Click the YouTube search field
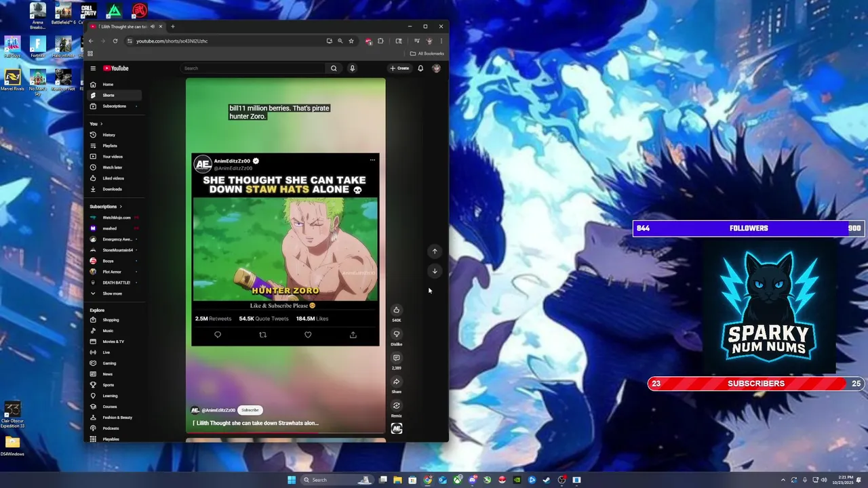The image size is (868, 488). tap(253, 68)
